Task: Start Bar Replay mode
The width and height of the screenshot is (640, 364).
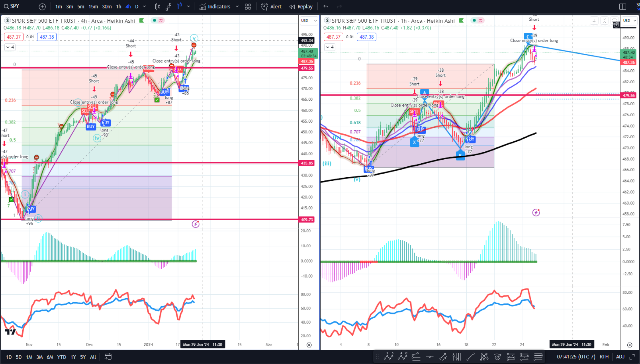Action: pyautogui.click(x=301, y=7)
